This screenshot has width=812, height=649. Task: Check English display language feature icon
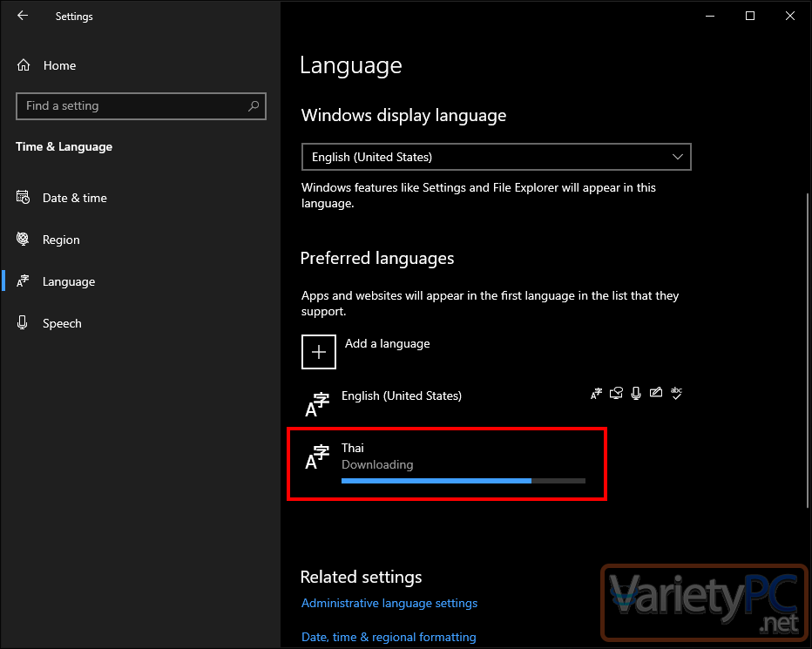(x=596, y=394)
